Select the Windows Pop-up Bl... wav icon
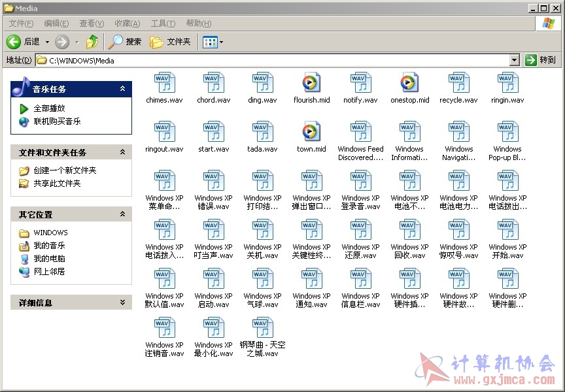 point(507,132)
